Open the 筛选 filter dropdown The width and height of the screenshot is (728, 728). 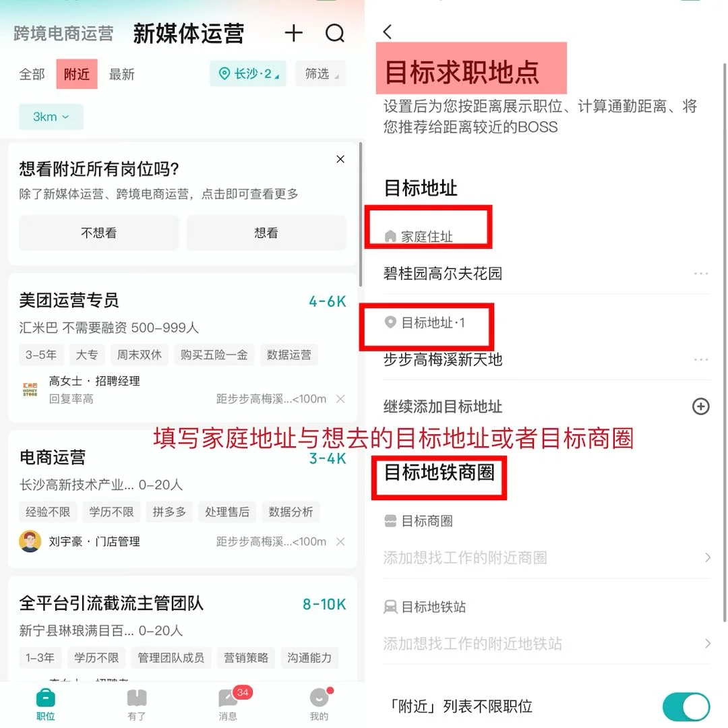point(321,74)
